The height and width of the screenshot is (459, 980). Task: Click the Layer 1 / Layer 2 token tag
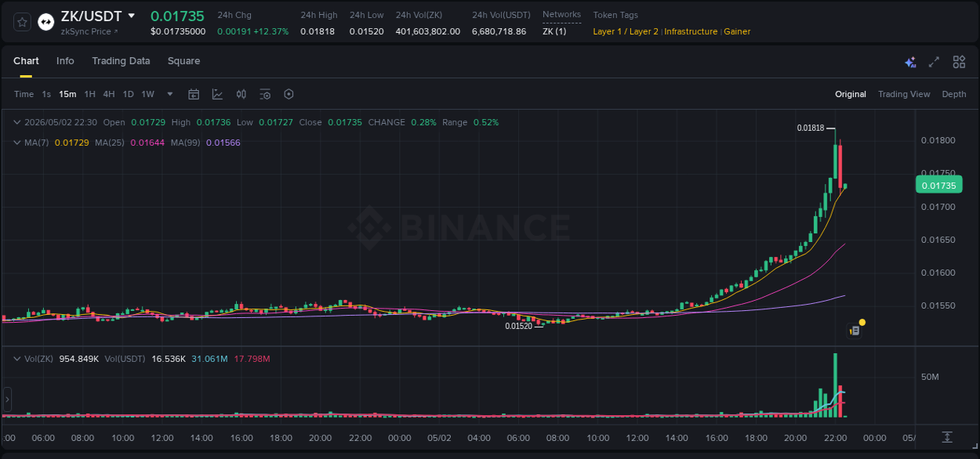[626, 31]
